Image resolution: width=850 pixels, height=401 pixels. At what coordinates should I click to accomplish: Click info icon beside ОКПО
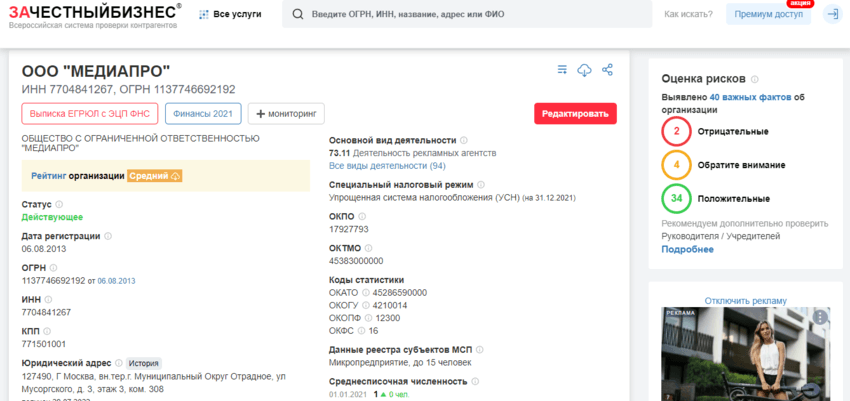point(362,216)
